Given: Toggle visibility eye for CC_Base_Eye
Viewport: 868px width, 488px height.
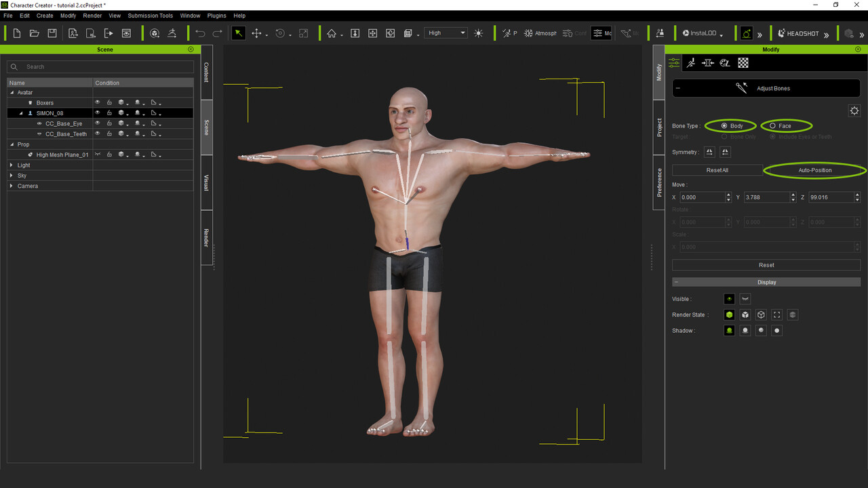Looking at the screenshot, I should (x=98, y=123).
